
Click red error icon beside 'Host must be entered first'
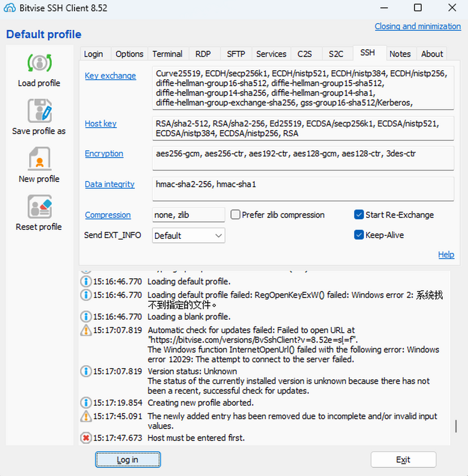(86, 438)
